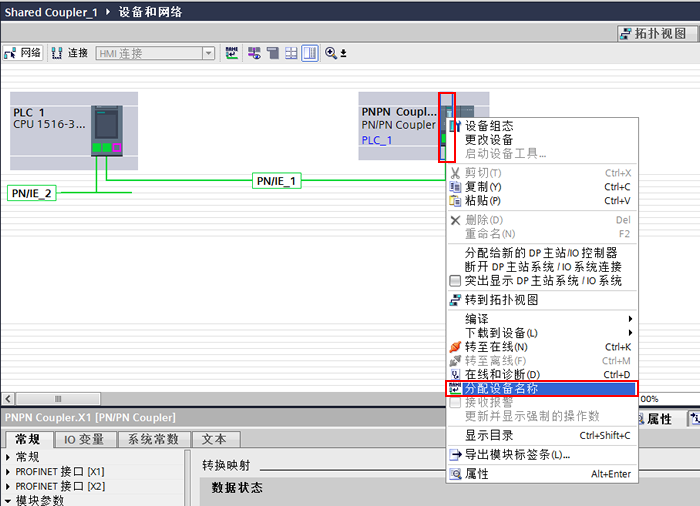The image size is (700, 506).
Task: Click the table grid toolbar icon
Action: pos(291,53)
